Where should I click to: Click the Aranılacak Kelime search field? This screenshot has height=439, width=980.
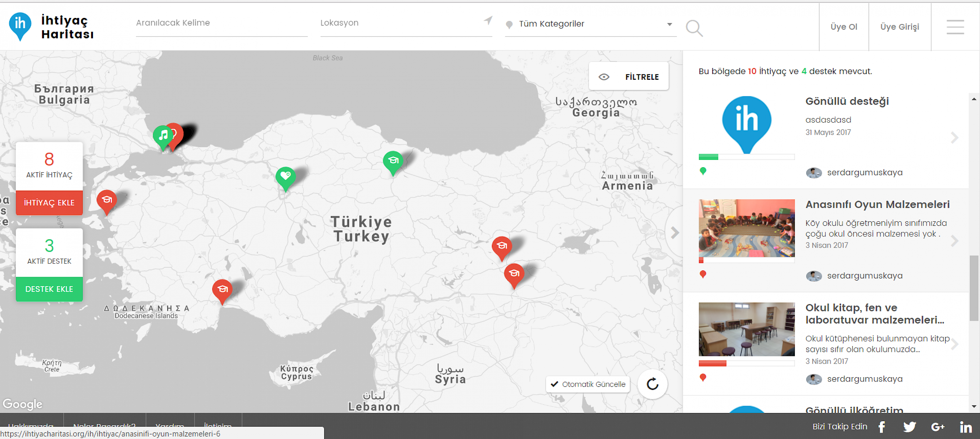click(x=221, y=23)
